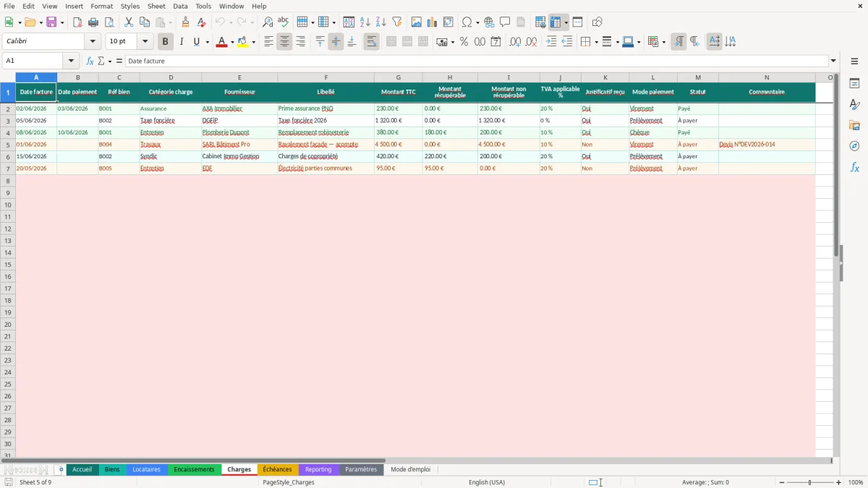Click the Font Color red A swatch
Screen dimensions: 868x488
pyautogui.click(x=221, y=42)
